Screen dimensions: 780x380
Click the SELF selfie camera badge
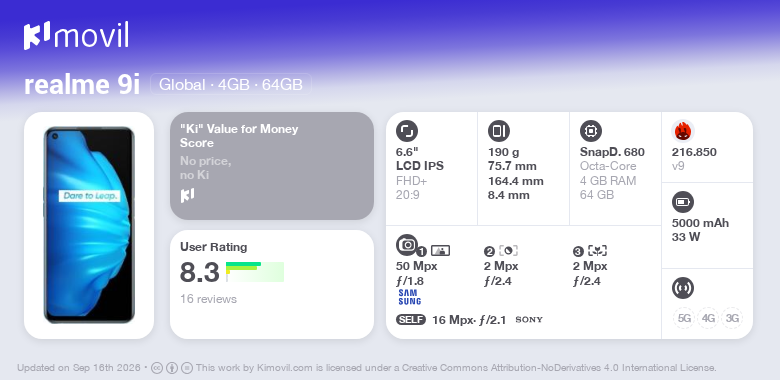tap(411, 319)
